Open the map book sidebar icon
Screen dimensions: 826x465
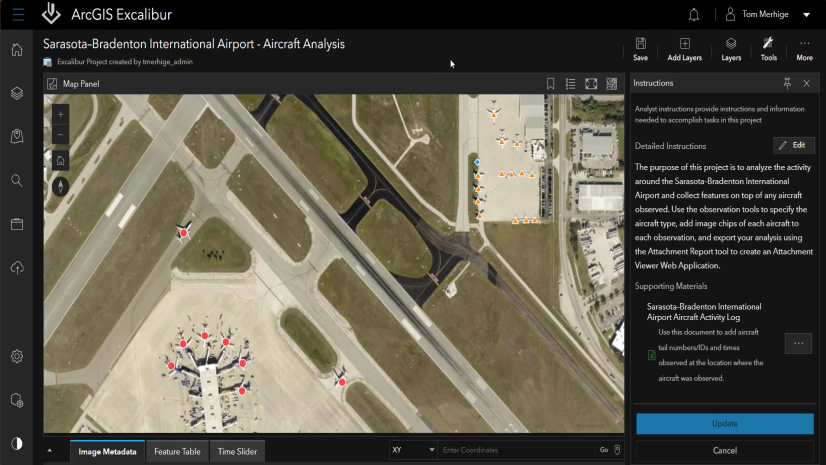pos(17,136)
